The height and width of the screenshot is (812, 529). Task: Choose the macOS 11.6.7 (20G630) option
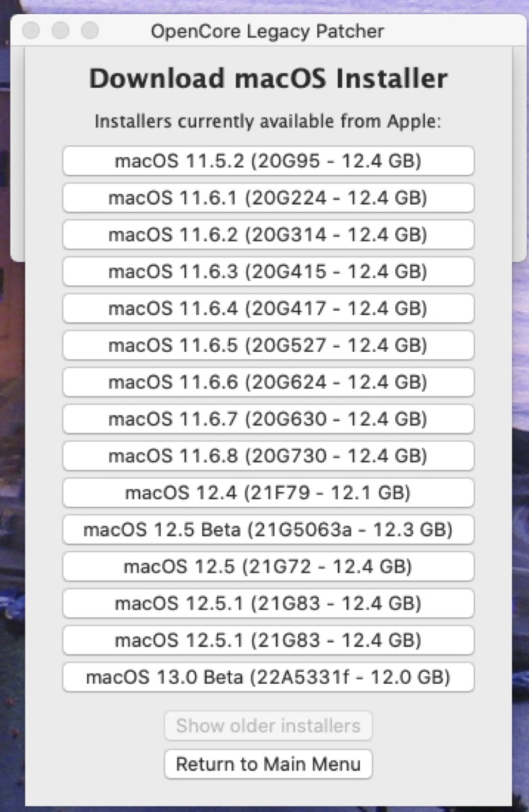click(268, 419)
